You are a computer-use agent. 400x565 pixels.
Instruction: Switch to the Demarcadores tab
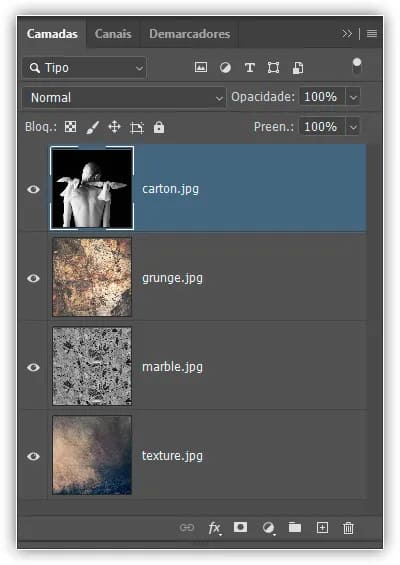pyautogui.click(x=190, y=34)
